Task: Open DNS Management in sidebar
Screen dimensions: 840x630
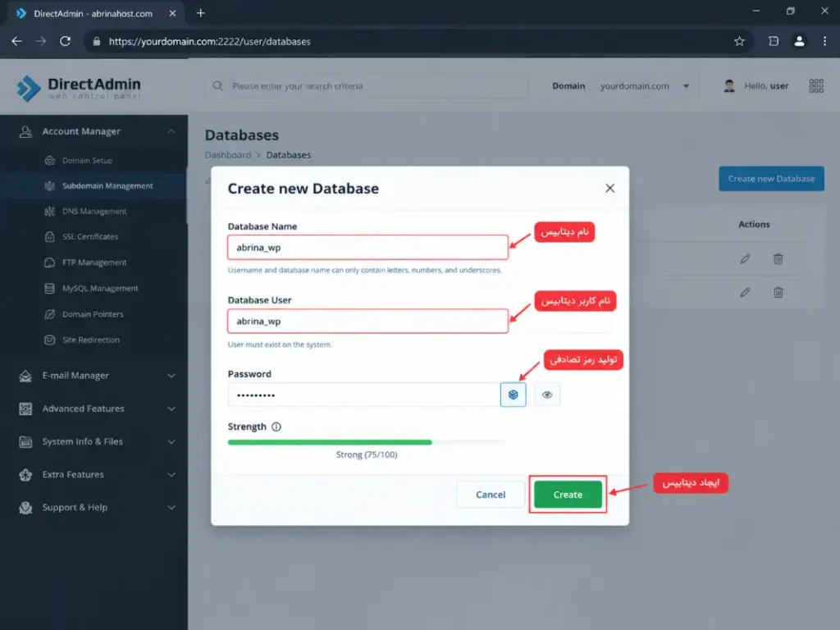Action: [94, 211]
